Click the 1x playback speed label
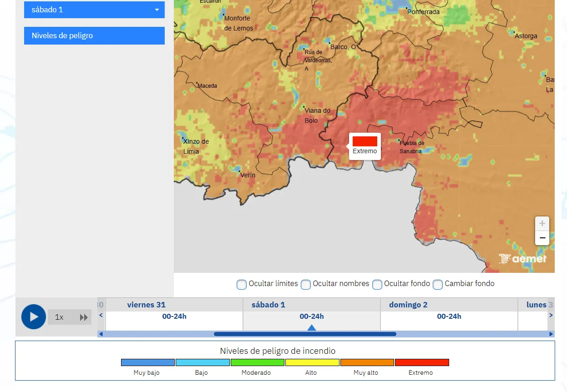This screenshot has width=567, height=392. click(x=59, y=317)
